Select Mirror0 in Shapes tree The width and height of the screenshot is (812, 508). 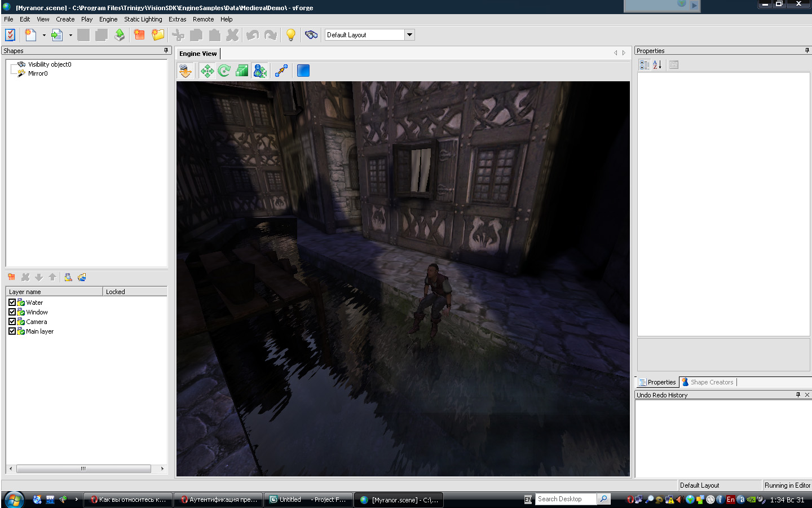point(38,73)
